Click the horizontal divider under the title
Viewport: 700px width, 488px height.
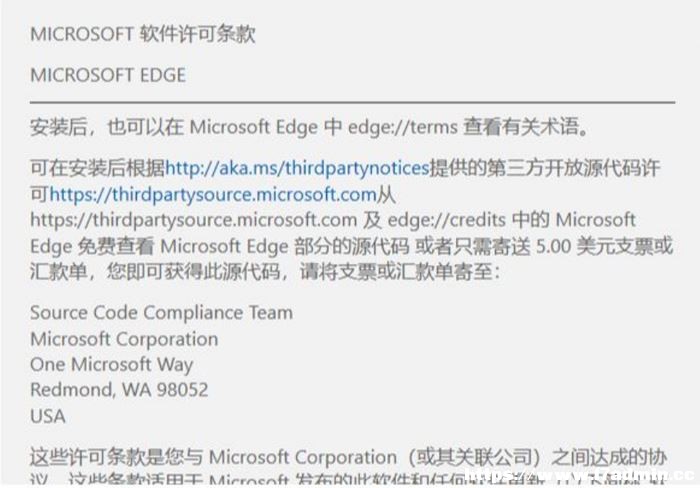tap(352, 102)
